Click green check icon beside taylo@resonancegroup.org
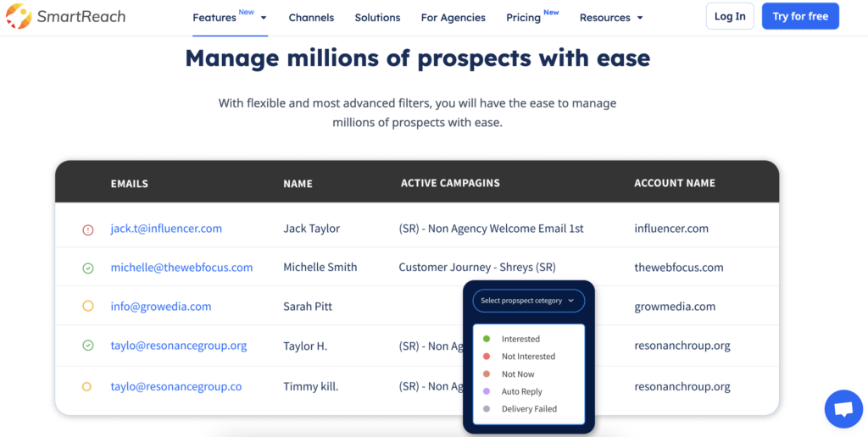Image resolution: width=868 pixels, height=437 pixels. (x=88, y=346)
